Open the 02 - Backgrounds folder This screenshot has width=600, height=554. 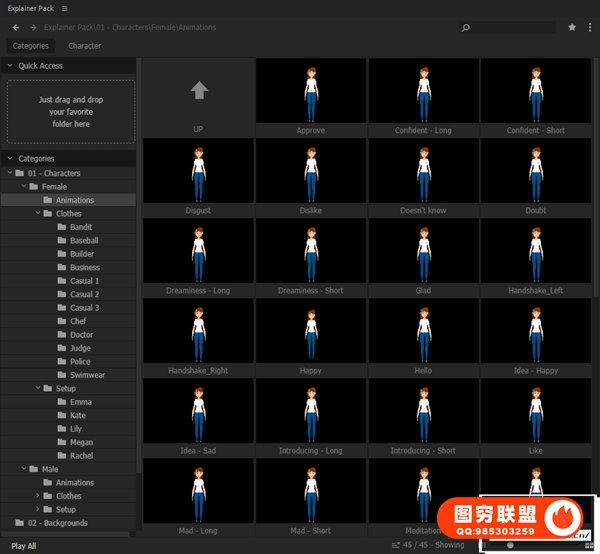pyautogui.click(x=57, y=523)
